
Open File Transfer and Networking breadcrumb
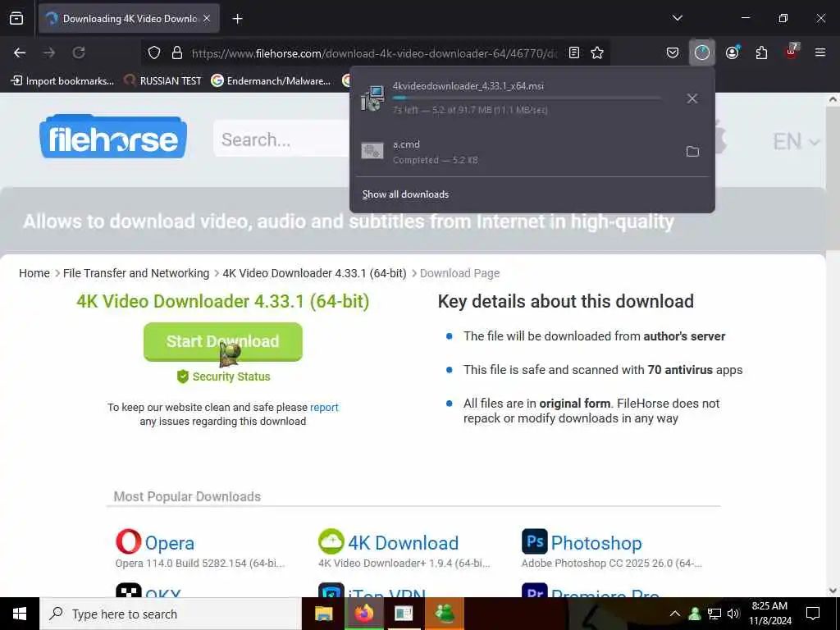pyautogui.click(x=136, y=273)
